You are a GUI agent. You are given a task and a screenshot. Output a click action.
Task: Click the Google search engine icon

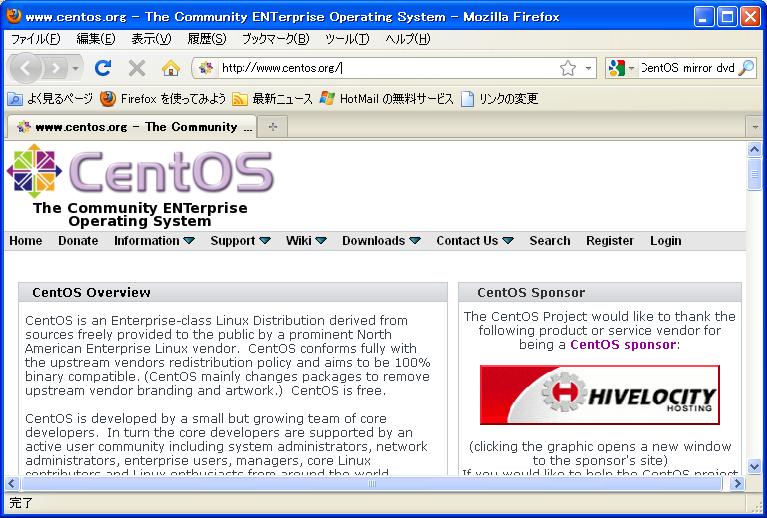[617, 68]
